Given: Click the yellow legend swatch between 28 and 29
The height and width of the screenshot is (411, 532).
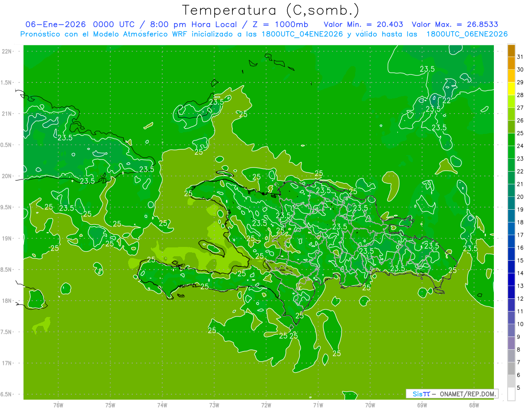Looking at the screenshot, I should pos(511,89).
